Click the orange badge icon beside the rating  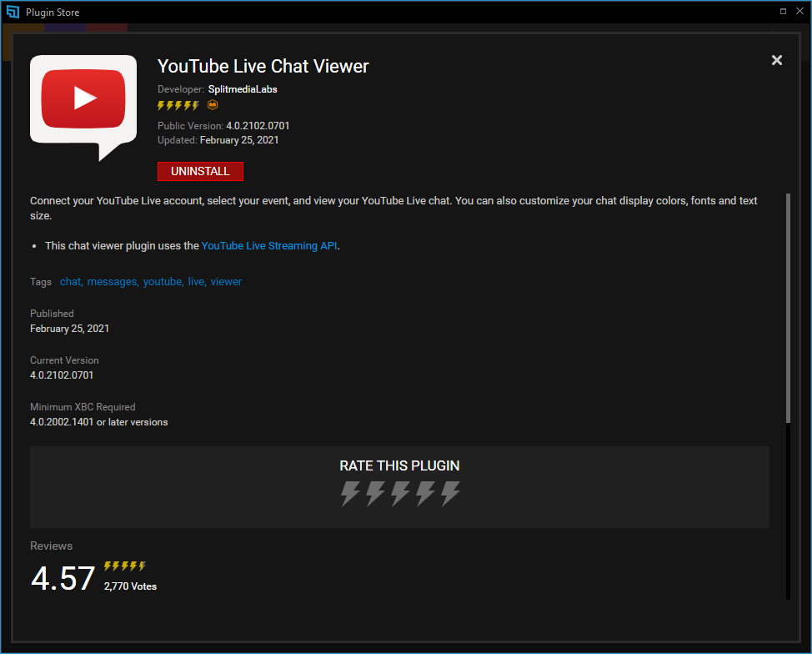(213, 105)
